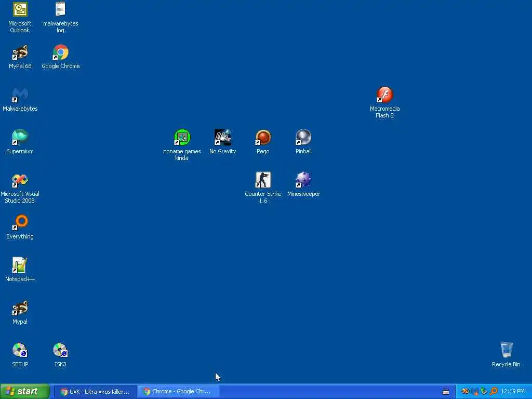Select the Microsoft Outlook desktop icon
532x399 pixels.
click(20, 18)
